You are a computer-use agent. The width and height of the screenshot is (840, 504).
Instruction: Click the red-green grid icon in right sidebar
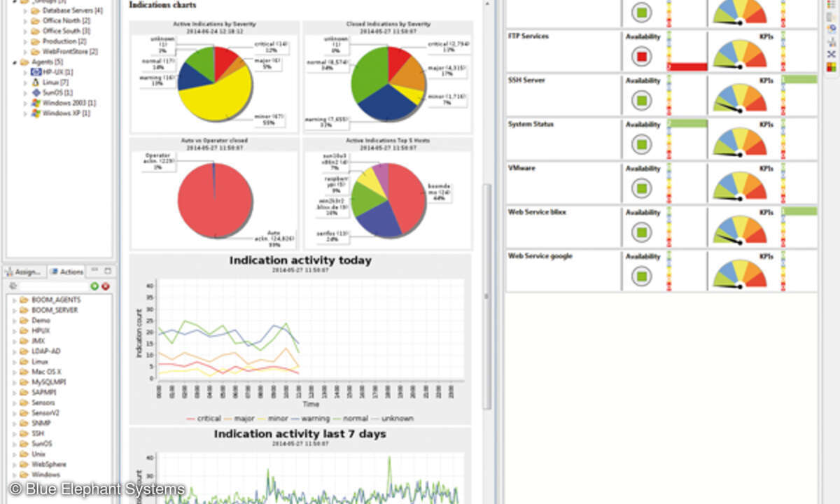(x=831, y=67)
